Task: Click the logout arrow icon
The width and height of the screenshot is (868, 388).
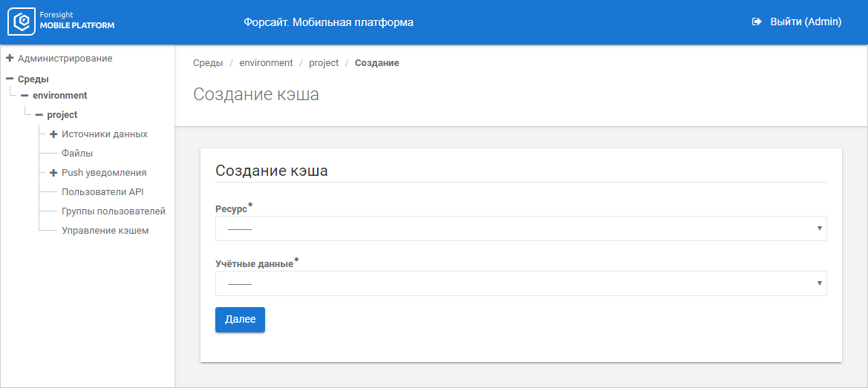Action: point(757,22)
